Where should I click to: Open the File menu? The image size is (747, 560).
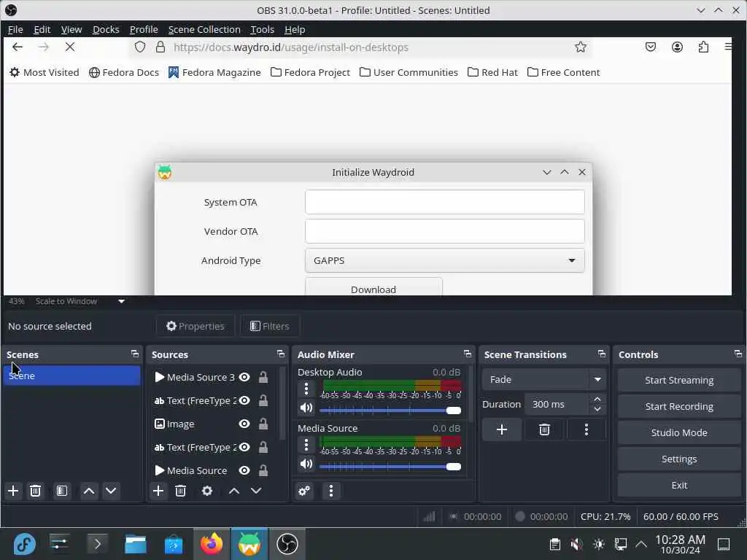tap(15, 29)
